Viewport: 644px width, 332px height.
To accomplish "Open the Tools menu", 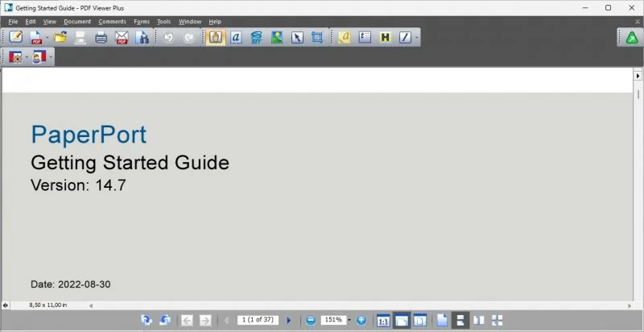I will pos(164,22).
